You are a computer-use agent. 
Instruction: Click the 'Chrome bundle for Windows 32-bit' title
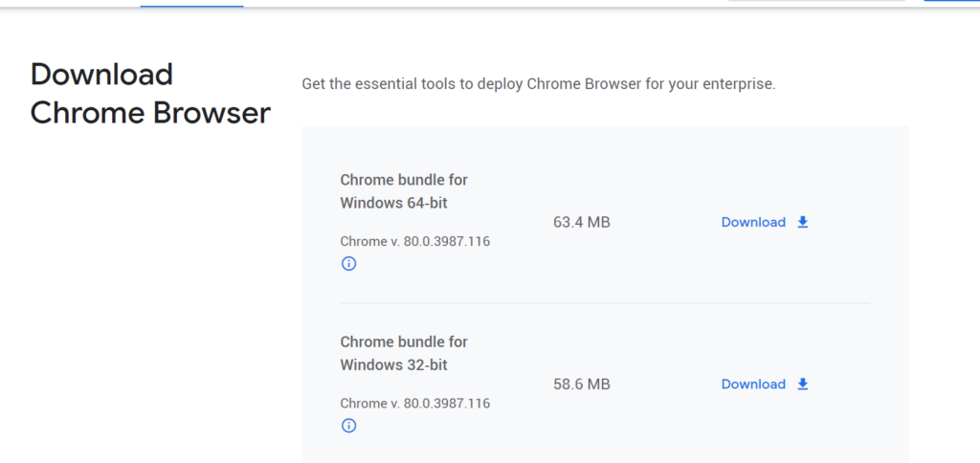coord(403,353)
